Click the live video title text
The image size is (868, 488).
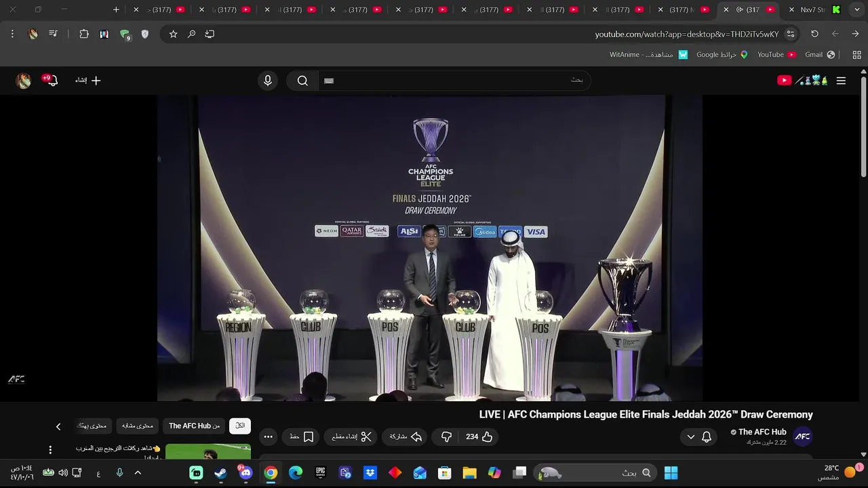click(x=646, y=415)
